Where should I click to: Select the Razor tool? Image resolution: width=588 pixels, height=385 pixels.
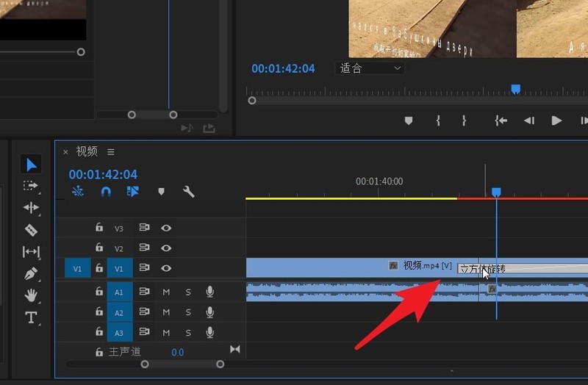coord(31,230)
